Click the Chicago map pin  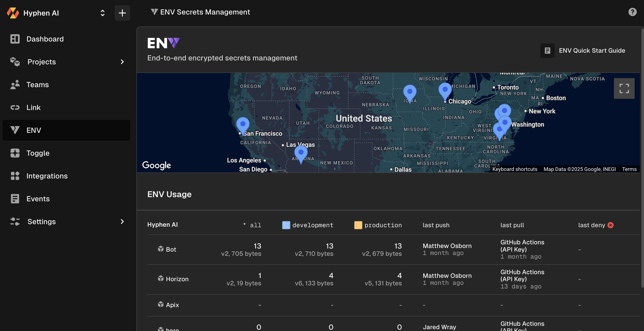pyautogui.click(x=445, y=92)
